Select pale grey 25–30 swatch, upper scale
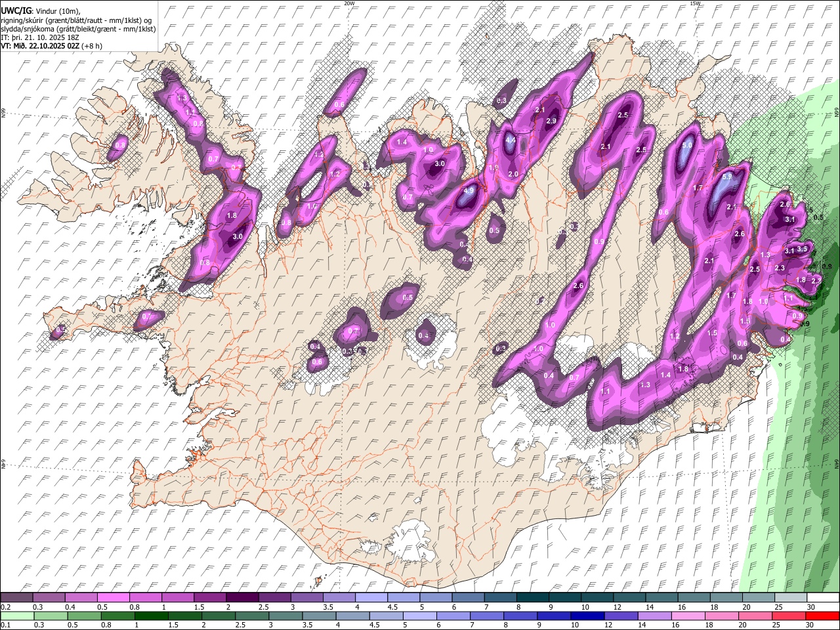The height and width of the screenshot is (630, 840). (x=791, y=598)
